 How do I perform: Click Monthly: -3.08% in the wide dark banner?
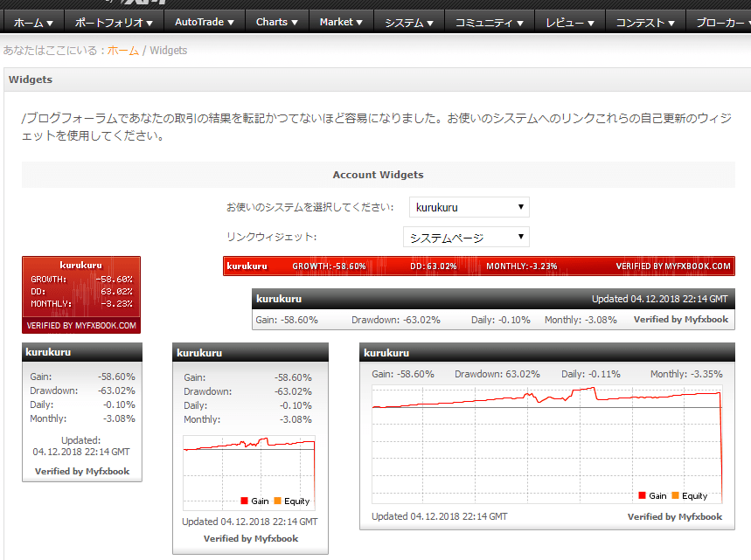[x=581, y=320]
